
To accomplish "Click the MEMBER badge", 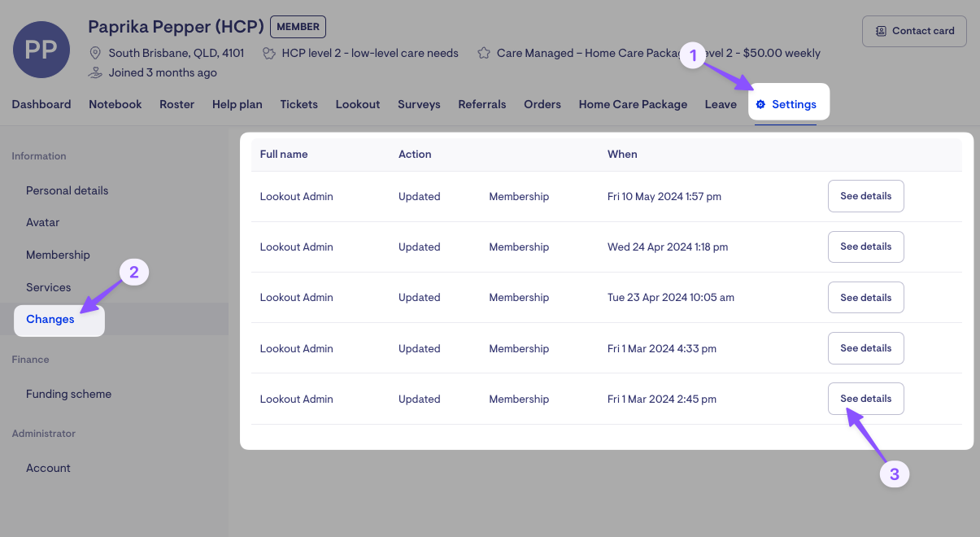I will pos(298,27).
